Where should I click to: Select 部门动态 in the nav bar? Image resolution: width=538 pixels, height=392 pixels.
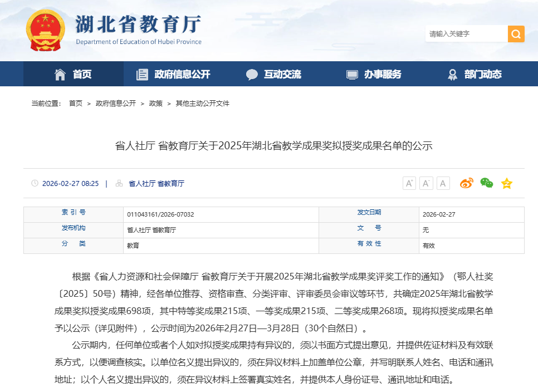click(x=474, y=74)
